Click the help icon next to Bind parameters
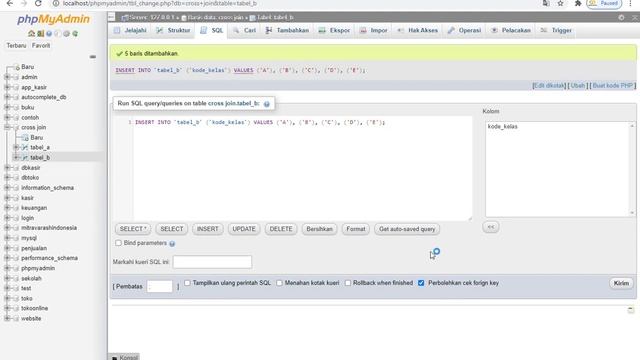The width and height of the screenshot is (640, 360). [172, 244]
